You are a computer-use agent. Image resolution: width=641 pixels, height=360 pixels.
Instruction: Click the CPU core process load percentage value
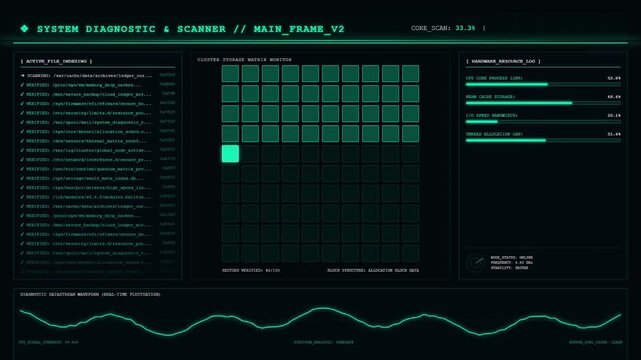tap(614, 78)
